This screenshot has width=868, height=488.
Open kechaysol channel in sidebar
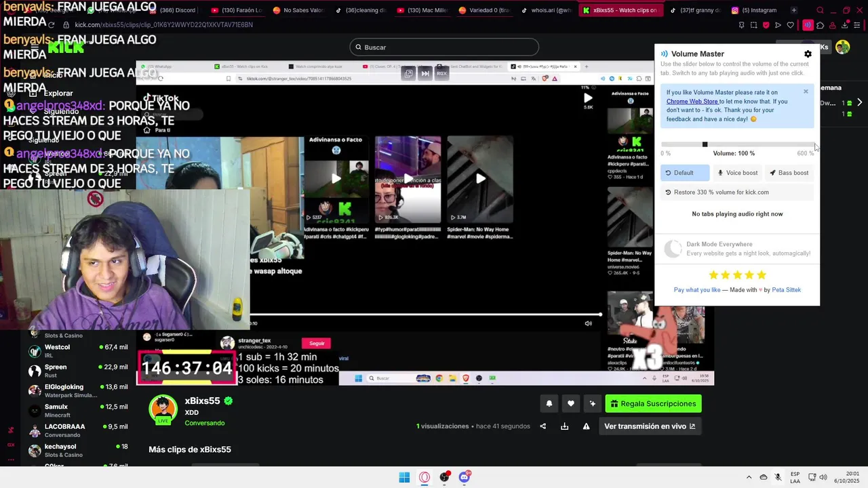[x=78, y=451]
